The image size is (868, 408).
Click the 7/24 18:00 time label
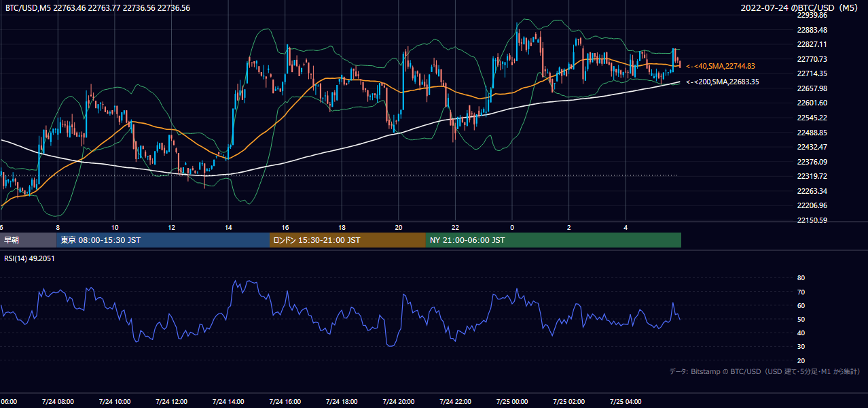[x=342, y=402]
